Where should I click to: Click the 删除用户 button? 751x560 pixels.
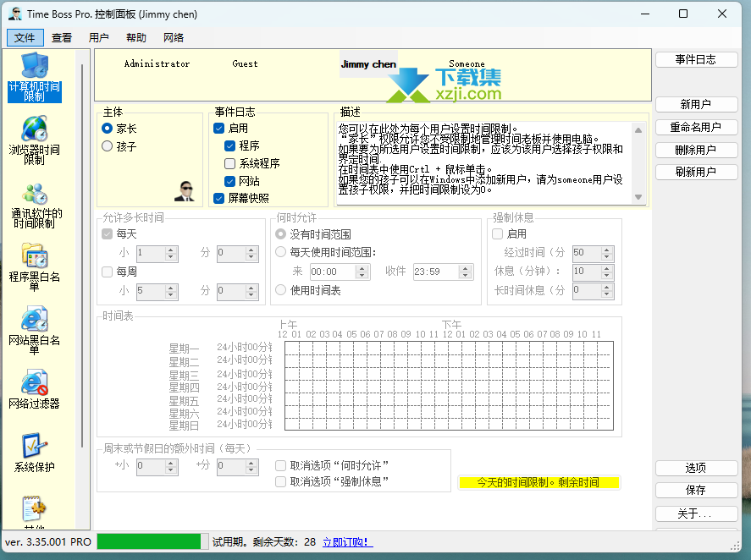point(696,151)
